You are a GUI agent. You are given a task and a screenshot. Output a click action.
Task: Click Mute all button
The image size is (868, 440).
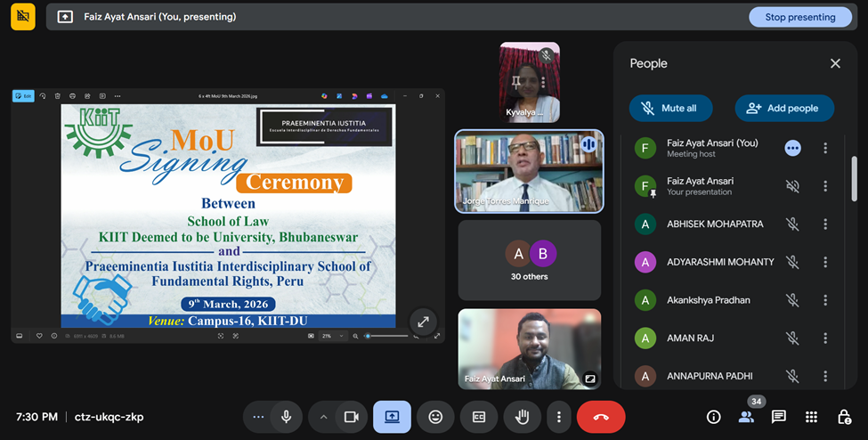point(671,108)
